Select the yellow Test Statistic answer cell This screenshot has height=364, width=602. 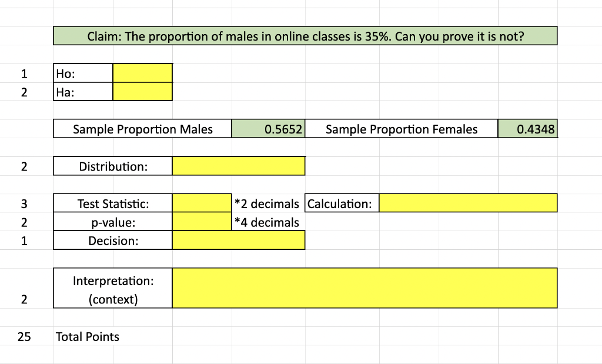click(202, 203)
